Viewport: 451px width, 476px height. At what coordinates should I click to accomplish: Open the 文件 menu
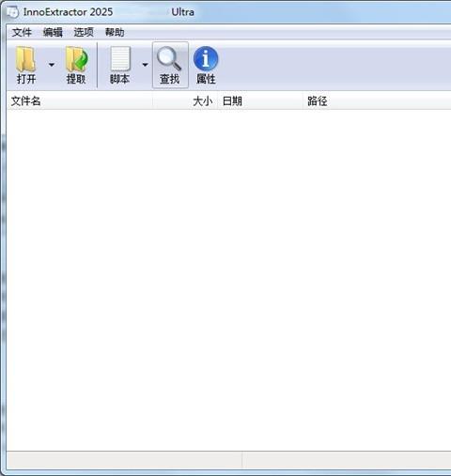pyautogui.click(x=22, y=32)
